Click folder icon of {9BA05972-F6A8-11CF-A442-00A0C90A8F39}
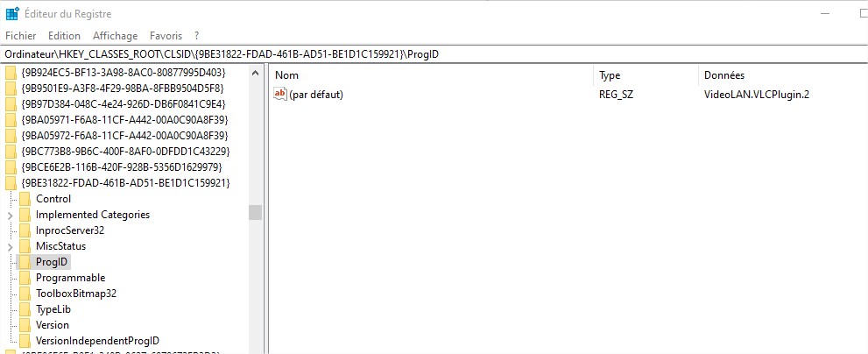 click(11, 136)
